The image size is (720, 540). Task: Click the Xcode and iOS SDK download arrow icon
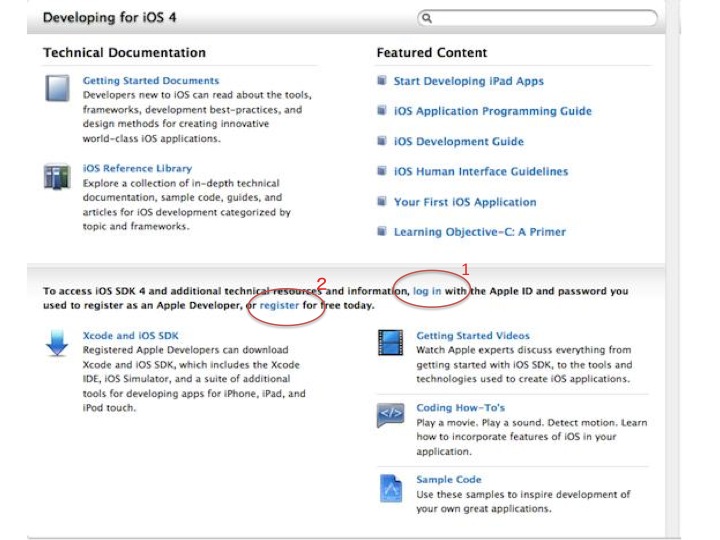(56, 343)
